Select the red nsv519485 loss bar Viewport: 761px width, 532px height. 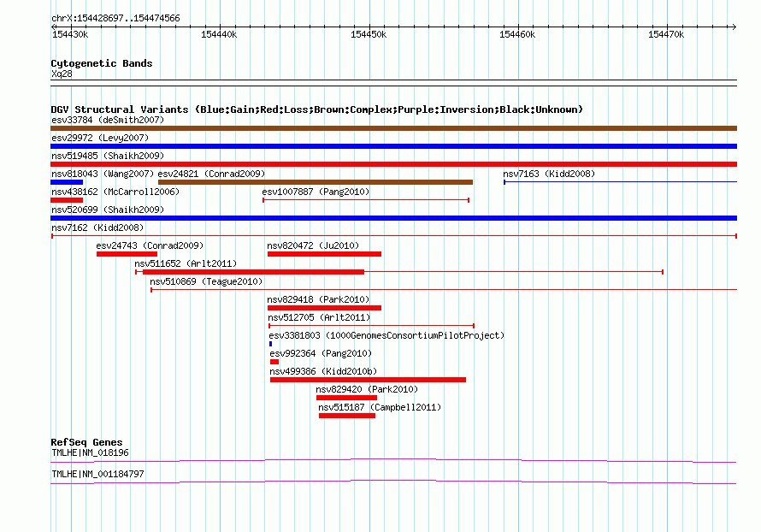click(393, 164)
